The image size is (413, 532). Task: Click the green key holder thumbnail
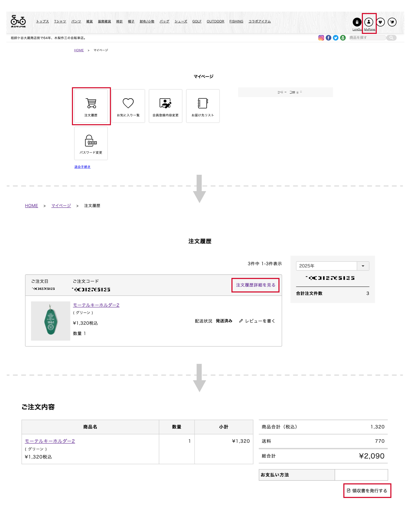[x=51, y=321]
